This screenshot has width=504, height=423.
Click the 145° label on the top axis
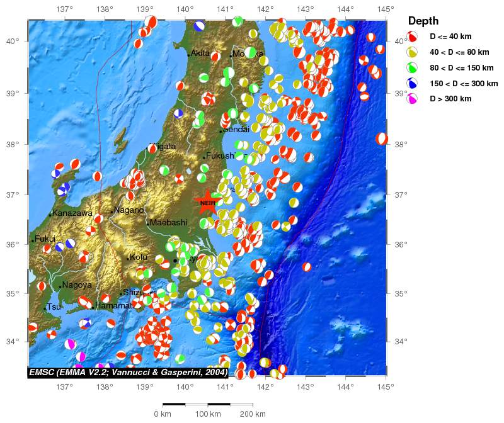[x=386, y=9]
